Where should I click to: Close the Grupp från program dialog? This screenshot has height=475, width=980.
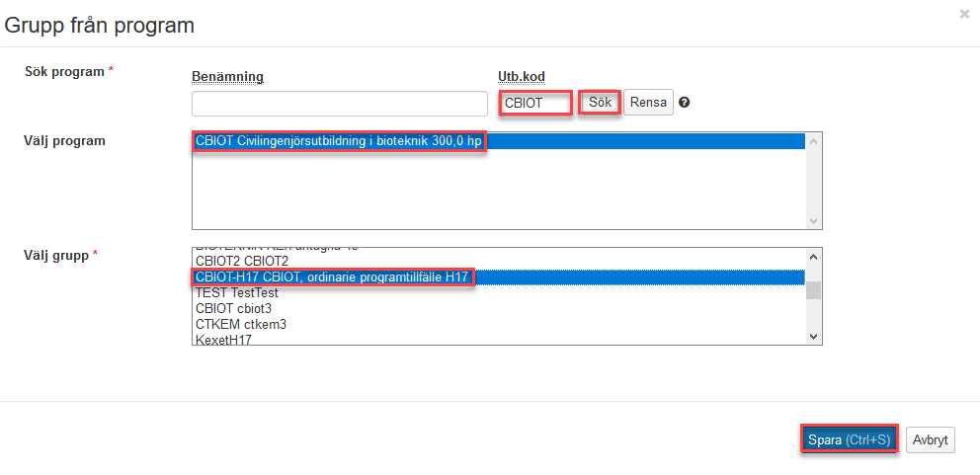(964, 14)
